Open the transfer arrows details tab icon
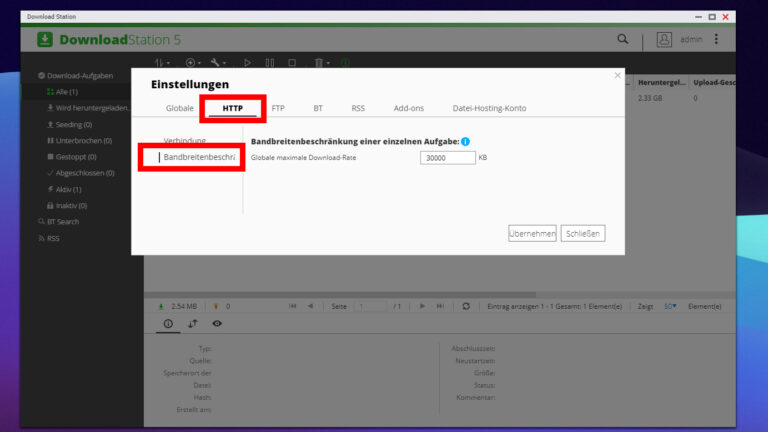The height and width of the screenshot is (432, 768). pos(192,324)
